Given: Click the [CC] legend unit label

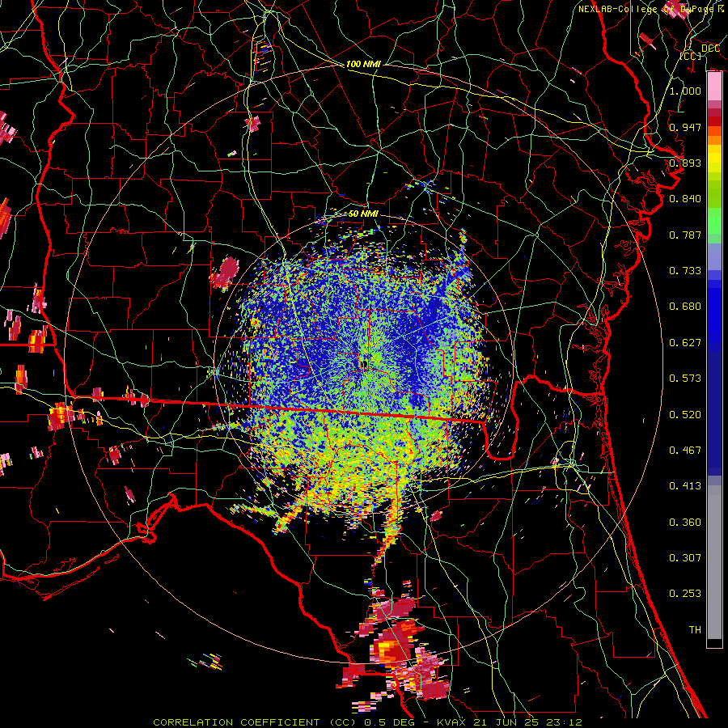Looking at the screenshot, I should coord(691,56).
